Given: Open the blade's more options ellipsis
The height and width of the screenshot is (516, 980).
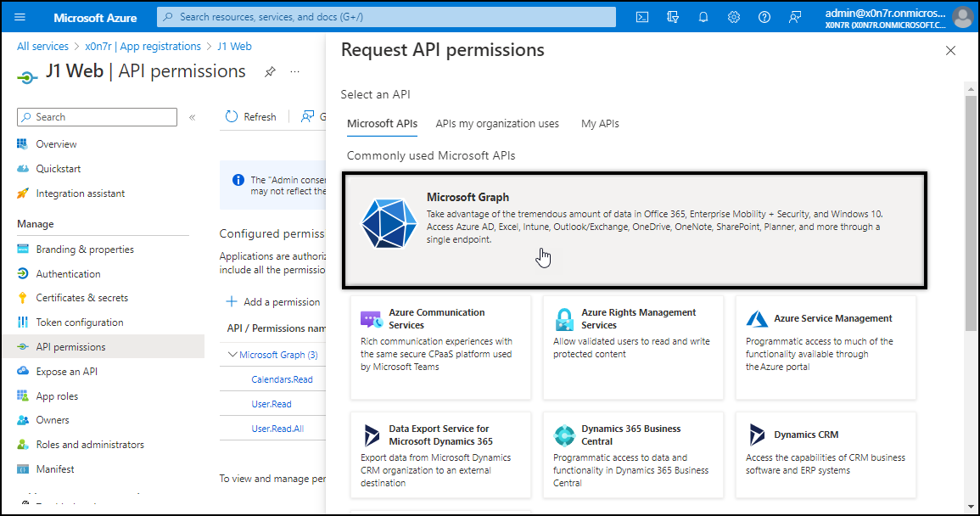Looking at the screenshot, I should pyautogui.click(x=295, y=72).
